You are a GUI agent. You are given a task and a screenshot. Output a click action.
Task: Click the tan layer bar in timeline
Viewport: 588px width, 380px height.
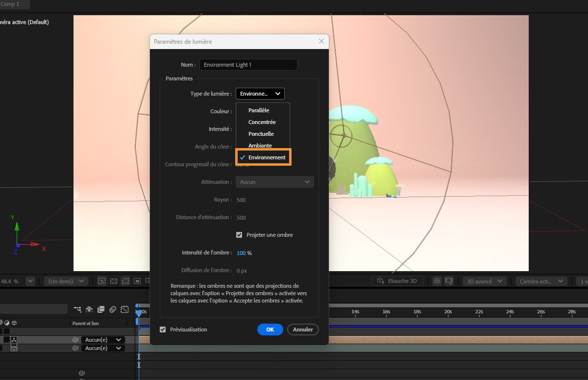[x=363, y=340]
